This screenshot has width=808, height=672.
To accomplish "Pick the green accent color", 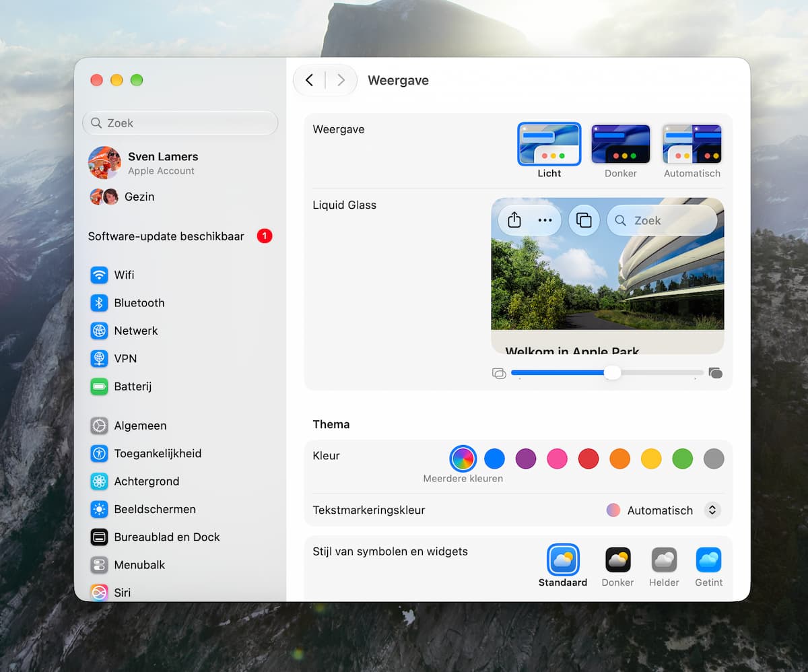I will [682, 459].
